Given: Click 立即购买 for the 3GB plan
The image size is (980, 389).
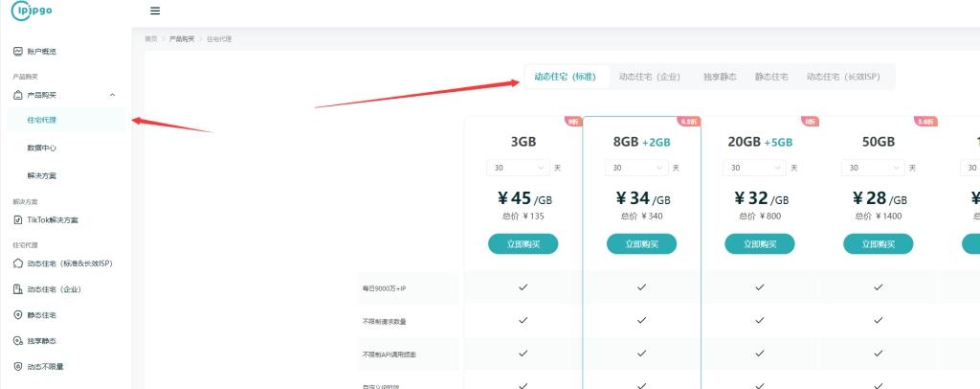Looking at the screenshot, I should click(523, 244).
